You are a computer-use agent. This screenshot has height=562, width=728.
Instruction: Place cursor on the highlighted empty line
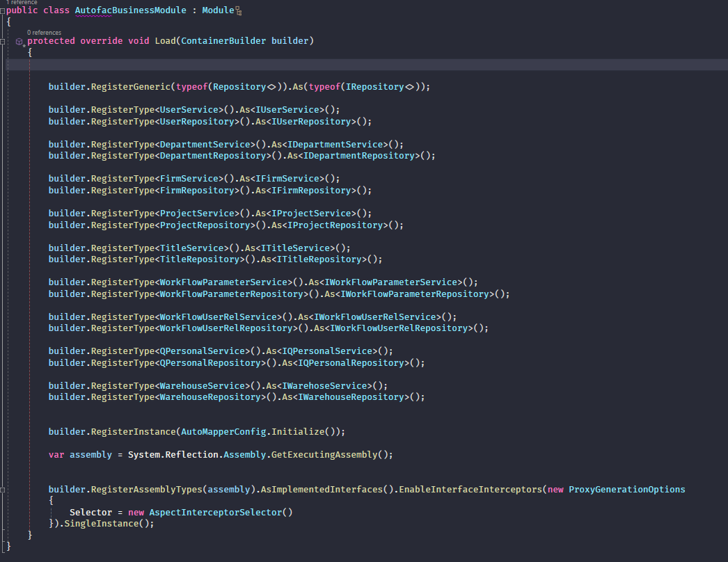pos(367,65)
